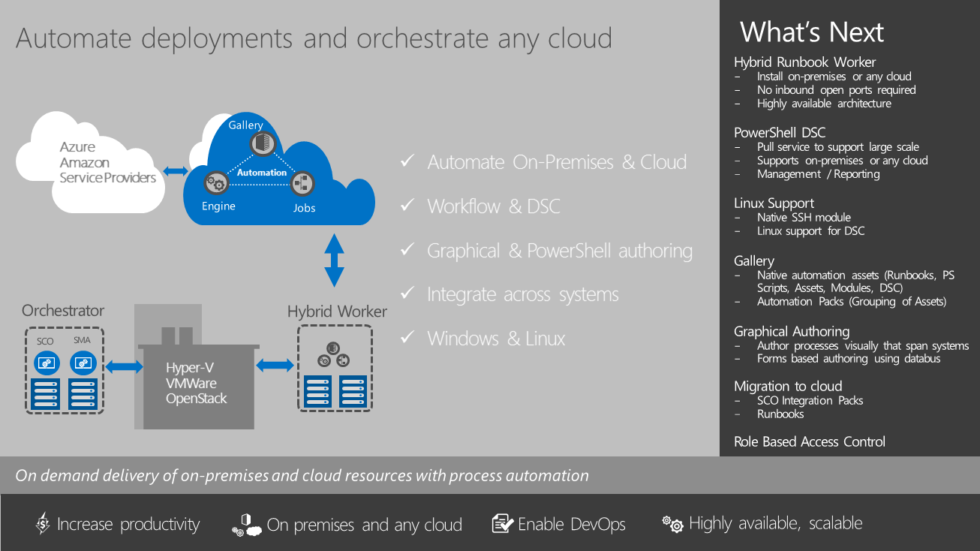Click 'Native SSH module' bullet
Image resolution: width=980 pixels, height=551 pixels.
[804, 218]
